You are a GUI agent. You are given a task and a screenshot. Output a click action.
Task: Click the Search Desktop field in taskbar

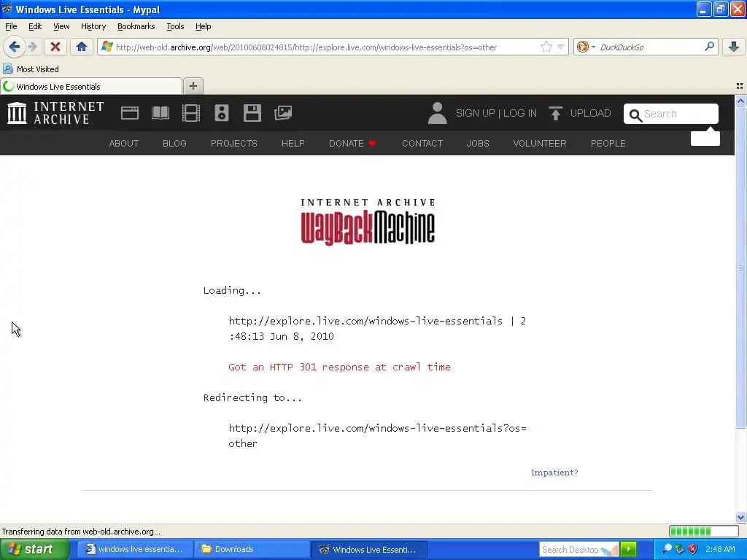[x=578, y=550]
